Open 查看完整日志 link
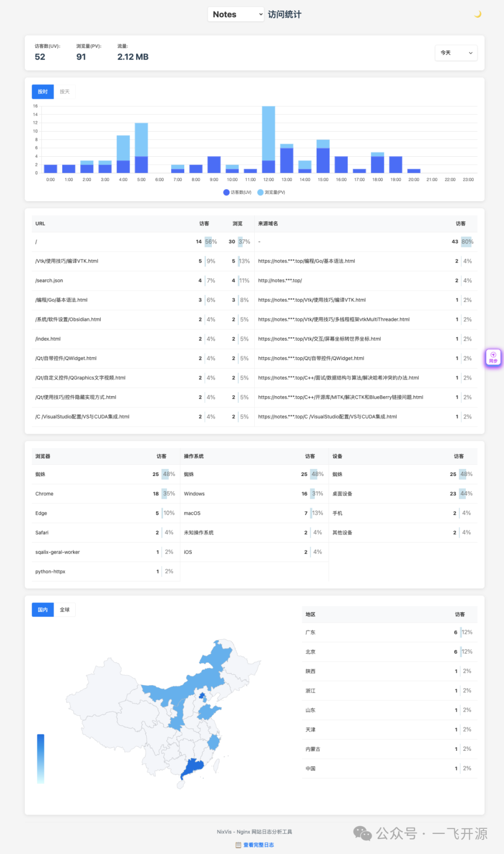 tap(259, 845)
